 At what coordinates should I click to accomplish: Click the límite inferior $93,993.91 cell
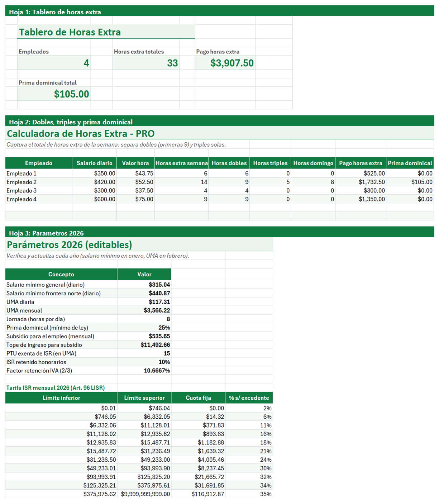(x=61, y=477)
